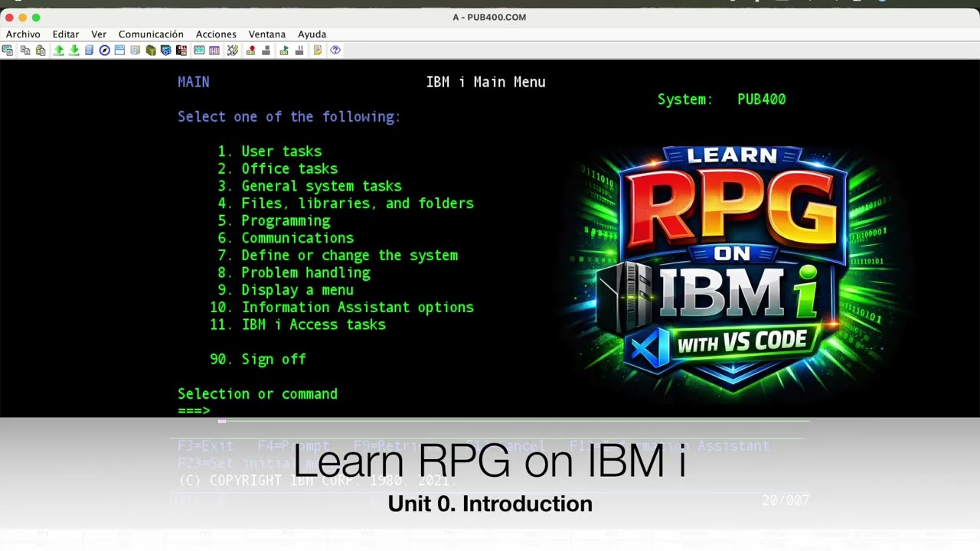Image resolution: width=980 pixels, height=551 pixels.
Task: Open the Ventana menu
Action: pos(267,34)
